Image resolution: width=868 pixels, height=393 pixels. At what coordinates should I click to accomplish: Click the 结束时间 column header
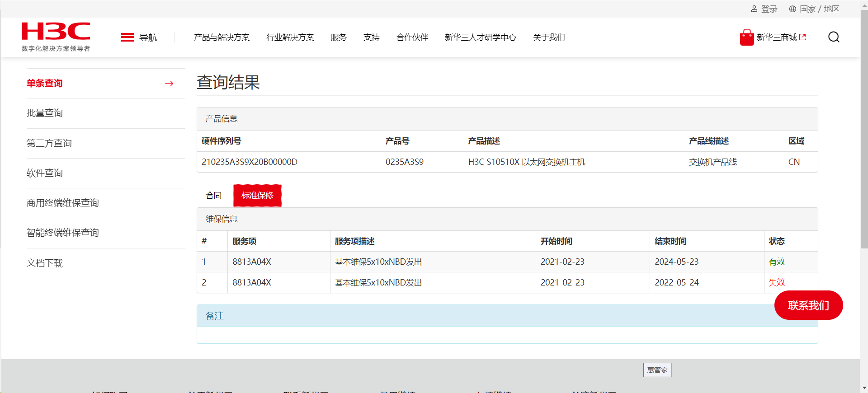670,241
